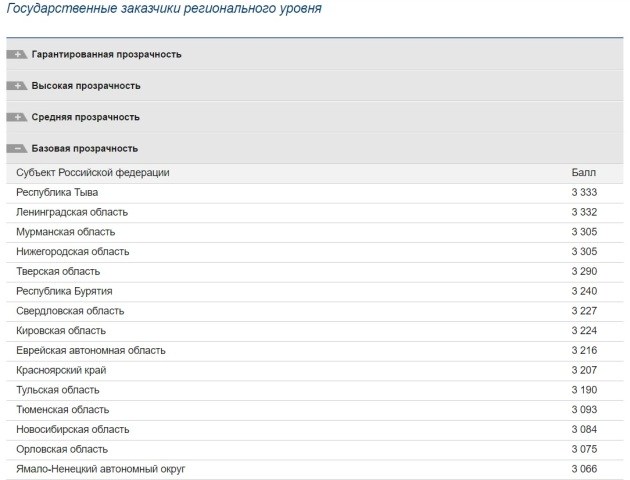
Task: Expand the Гарантированная прозрачность section
Action: (x=107, y=54)
